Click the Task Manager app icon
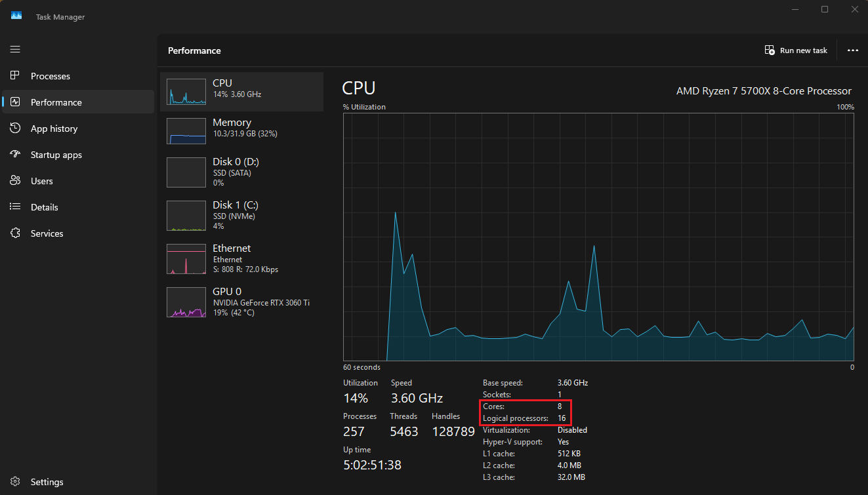The image size is (868, 495). click(16, 16)
